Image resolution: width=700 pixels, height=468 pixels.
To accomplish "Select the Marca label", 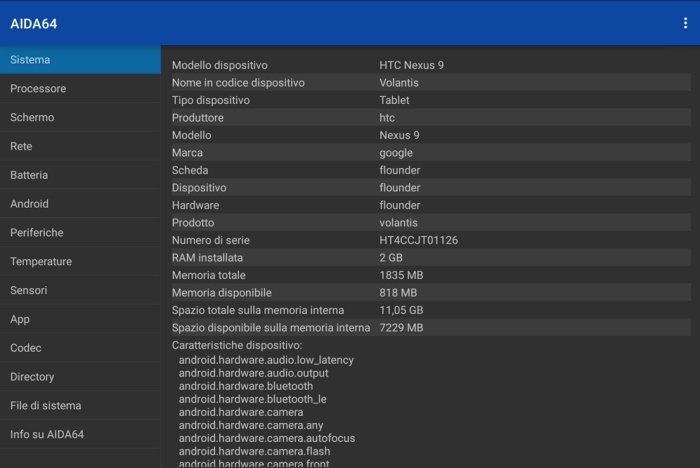I will pyautogui.click(x=187, y=153).
